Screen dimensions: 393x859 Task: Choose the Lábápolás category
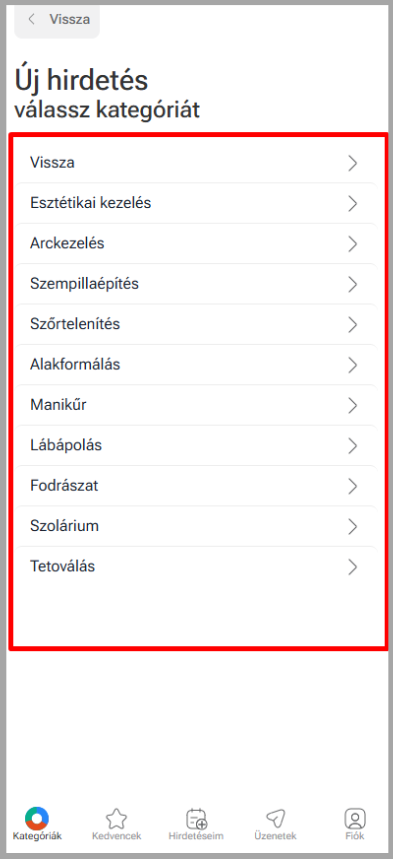pos(195,446)
